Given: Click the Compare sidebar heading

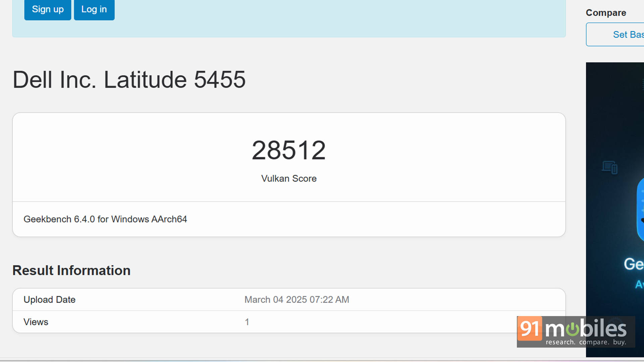Looking at the screenshot, I should [x=606, y=13].
